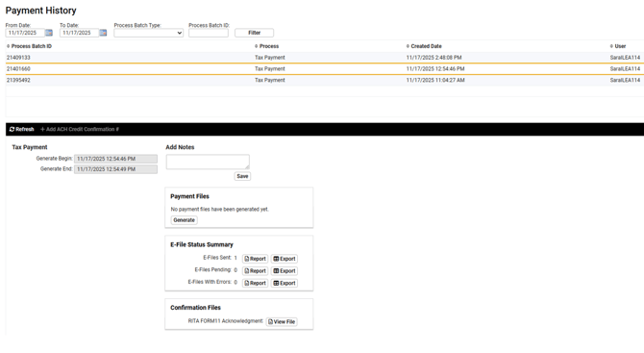This screenshot has height=353, width=644.
Task: Open the From Date calendar picker
Action: (49, 33)
